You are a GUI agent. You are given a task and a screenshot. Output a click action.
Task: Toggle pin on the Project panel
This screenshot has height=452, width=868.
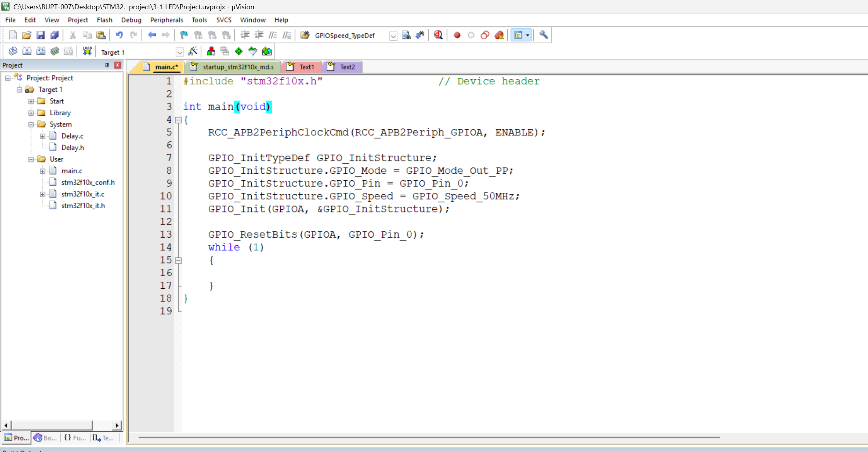[107, 65]
